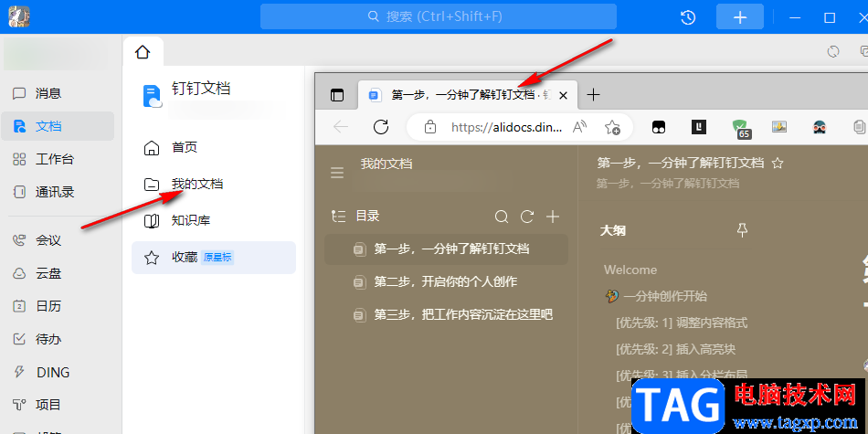Focus the search box at the top
868x434 pixels.
439,16
